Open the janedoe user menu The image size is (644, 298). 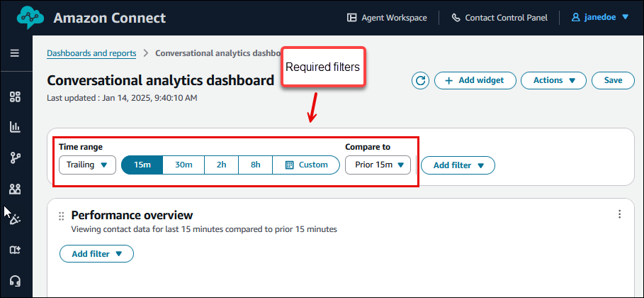pos(601,18)
